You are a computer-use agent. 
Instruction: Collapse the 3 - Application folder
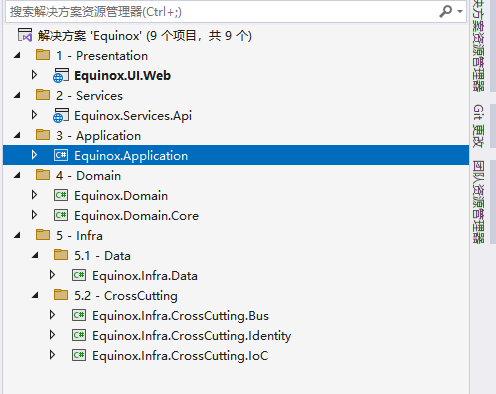pyautogui.click(x=17, y=135)
